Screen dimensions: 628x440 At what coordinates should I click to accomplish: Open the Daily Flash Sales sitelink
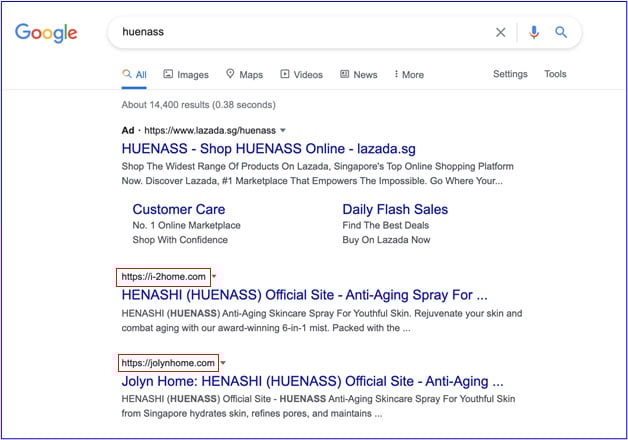point(395,209)
